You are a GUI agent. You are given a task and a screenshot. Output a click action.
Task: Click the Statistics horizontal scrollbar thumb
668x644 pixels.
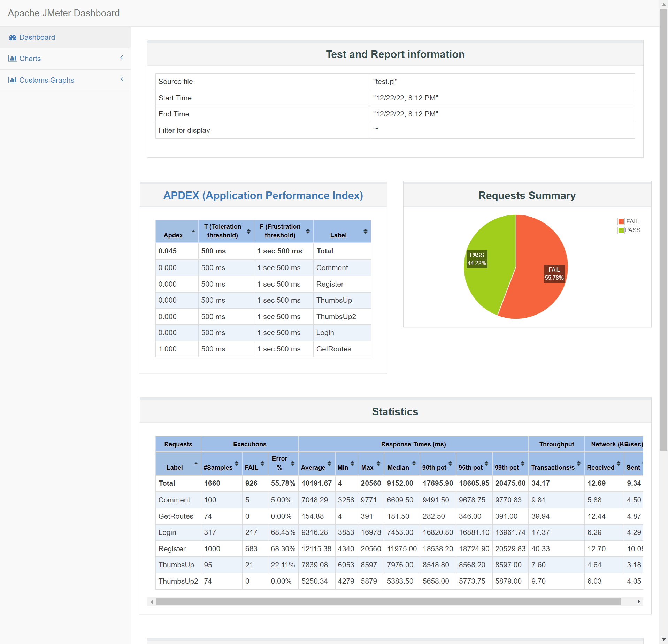coord(388,602)
